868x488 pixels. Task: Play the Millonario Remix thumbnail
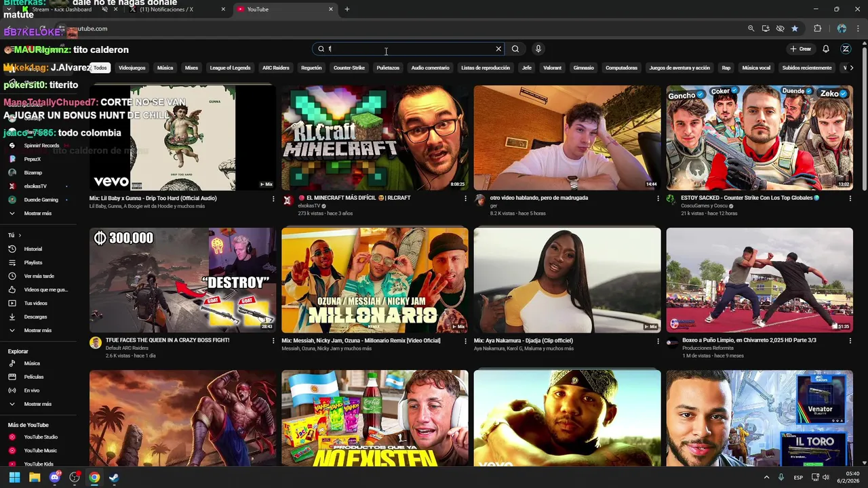tap(375, 280)
